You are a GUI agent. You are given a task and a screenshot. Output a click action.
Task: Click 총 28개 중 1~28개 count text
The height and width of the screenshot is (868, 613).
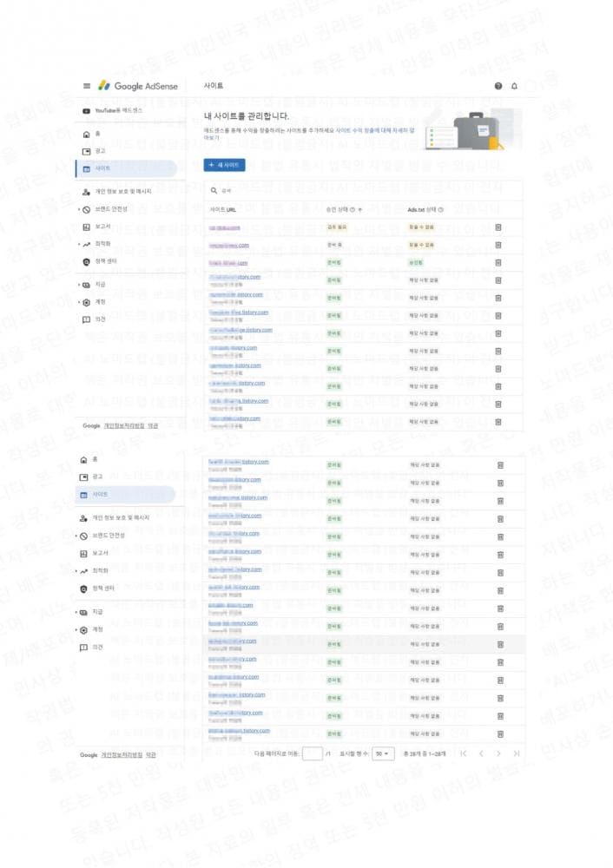425,753
